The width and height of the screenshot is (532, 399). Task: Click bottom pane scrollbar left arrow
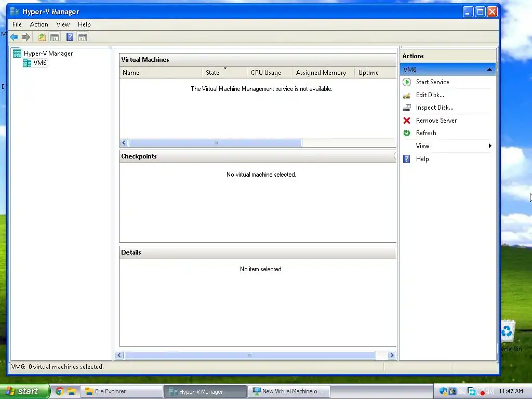click(119, 355)
